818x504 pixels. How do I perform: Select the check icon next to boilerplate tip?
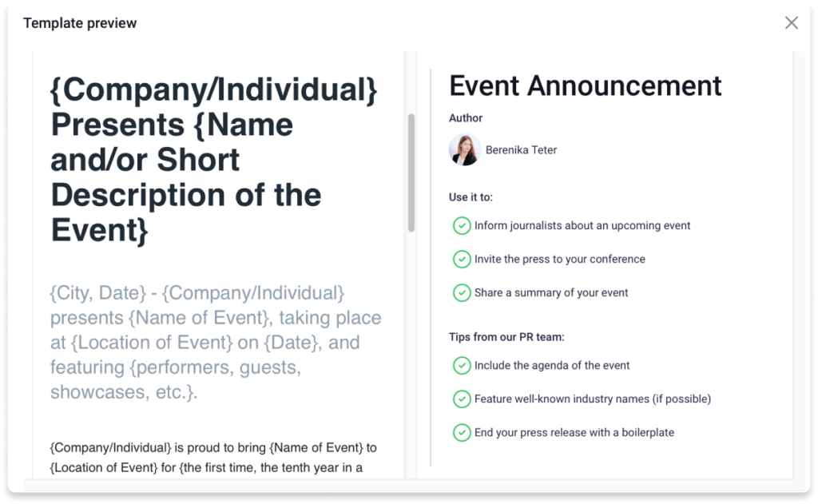462,433
